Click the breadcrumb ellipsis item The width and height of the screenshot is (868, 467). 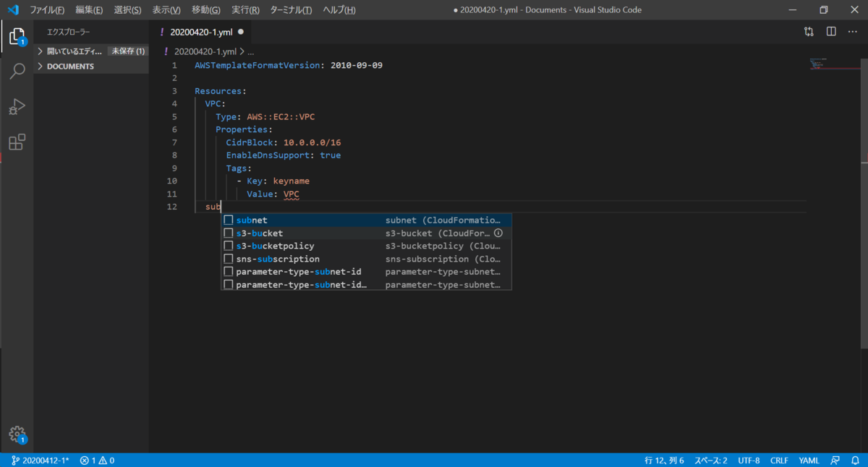[251, 52]
